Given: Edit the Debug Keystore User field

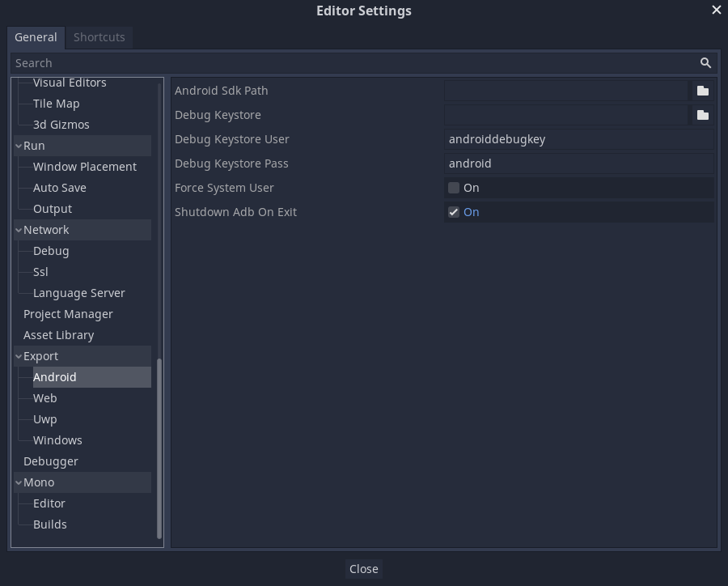Looking at the screenshot, I should [578, 138].
